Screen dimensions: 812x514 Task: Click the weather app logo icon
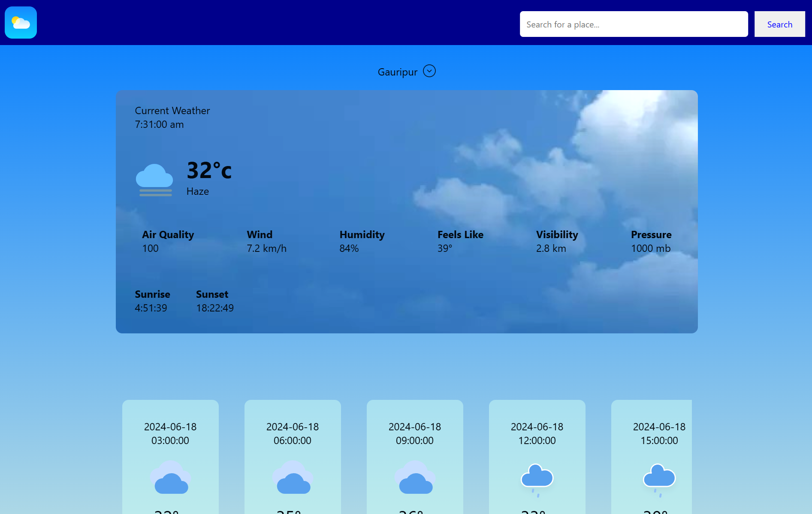(x=21, y=22)
